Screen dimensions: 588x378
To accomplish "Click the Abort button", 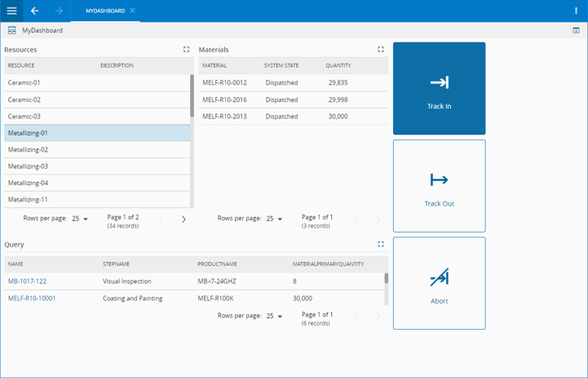I will coord(439,283).
